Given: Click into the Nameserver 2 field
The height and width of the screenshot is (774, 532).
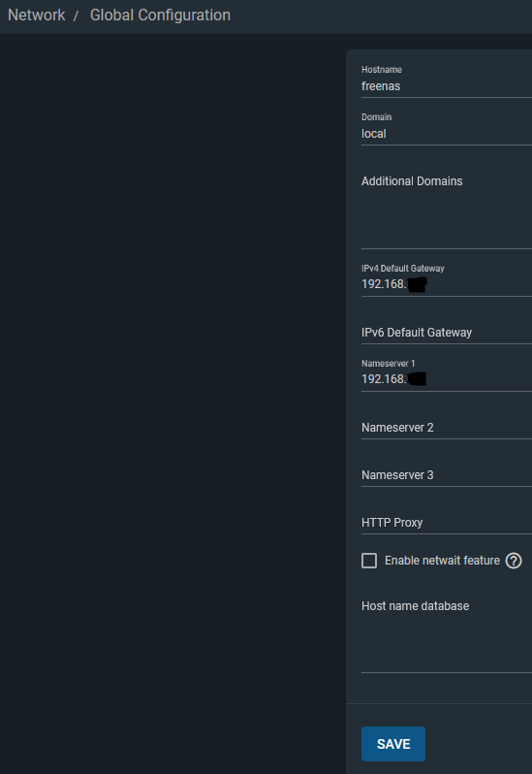Looking at the screenshot, I should [x=447, y=428].
